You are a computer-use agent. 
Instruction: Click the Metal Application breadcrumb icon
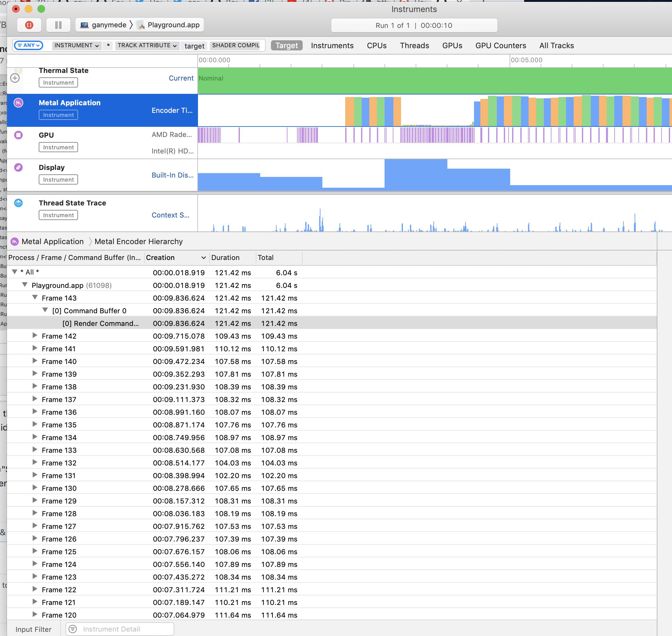click(14, 241)
